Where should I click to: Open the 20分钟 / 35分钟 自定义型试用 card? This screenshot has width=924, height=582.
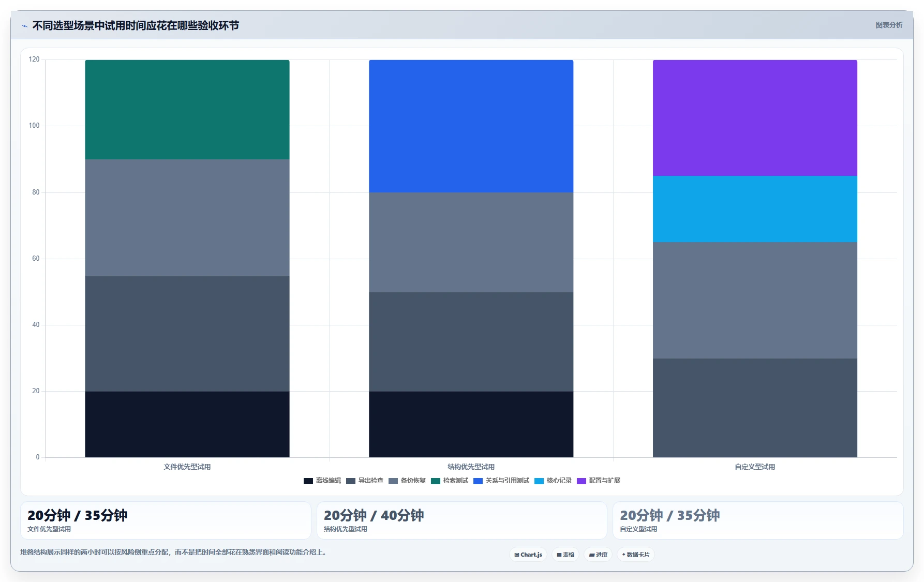758,520
